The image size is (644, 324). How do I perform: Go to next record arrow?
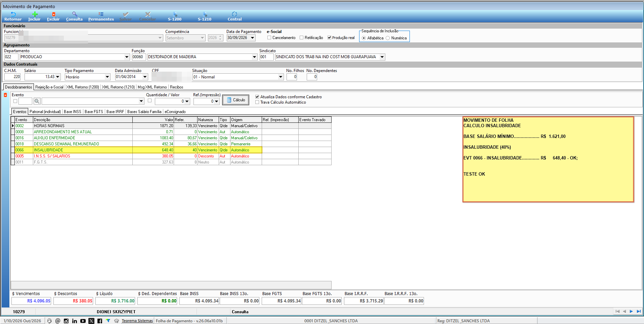tap(631, 312)
